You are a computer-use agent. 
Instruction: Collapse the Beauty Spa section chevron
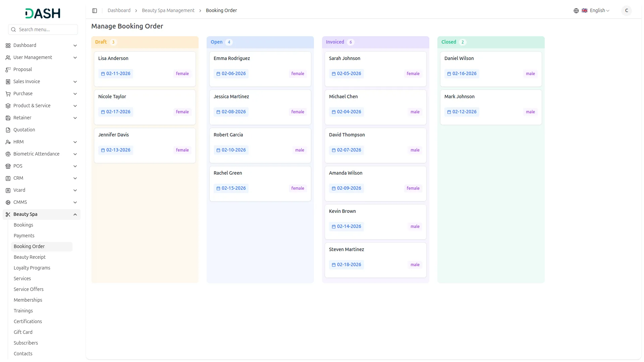pyautogui.click(x=75, y=215)
